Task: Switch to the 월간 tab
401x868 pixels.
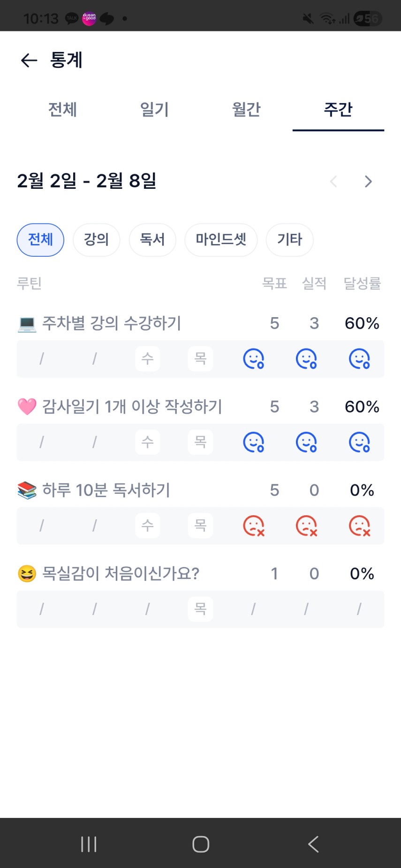Action: click(x=246, y=110)
